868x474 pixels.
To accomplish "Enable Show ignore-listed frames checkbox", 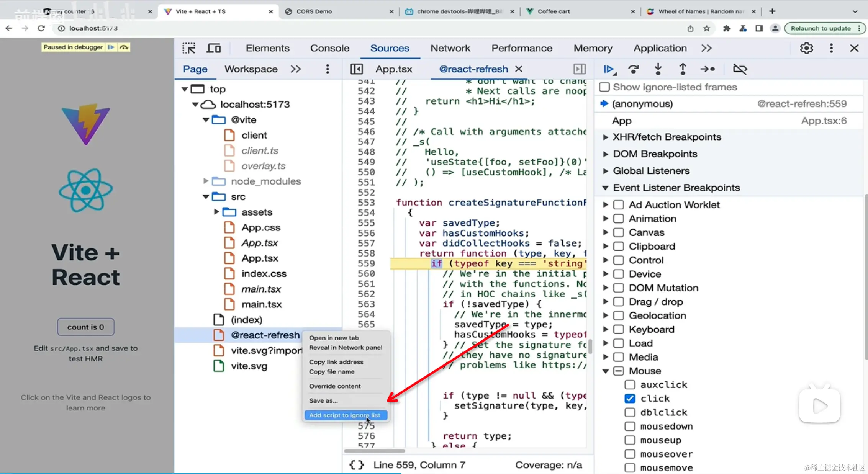I will 604,87.
